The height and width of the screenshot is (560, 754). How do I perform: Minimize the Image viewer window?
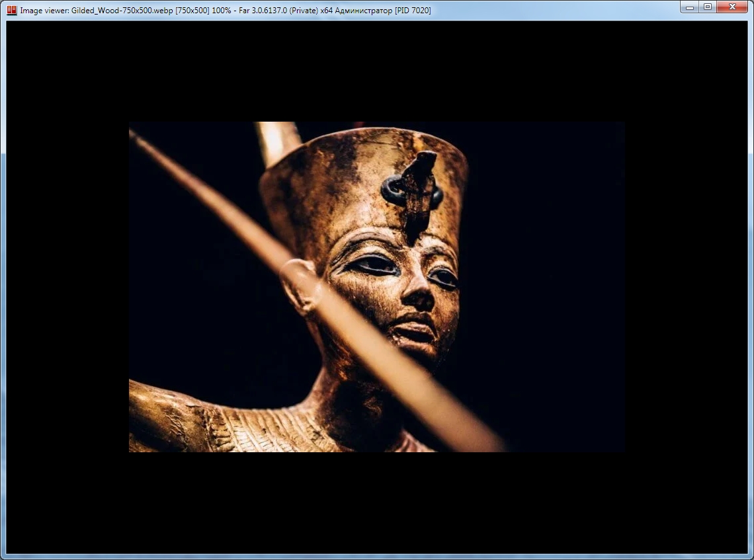(690, 7)
